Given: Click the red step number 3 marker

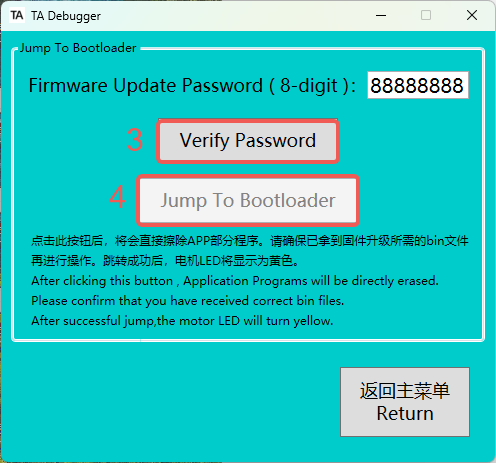Looking at the screenshot, I should (135, 140).
